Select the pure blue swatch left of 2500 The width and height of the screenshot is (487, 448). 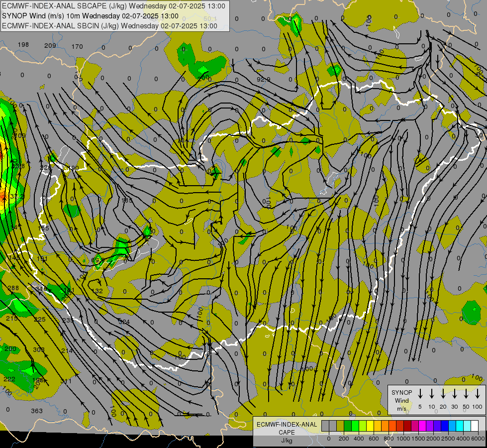[x=445, y=426]
